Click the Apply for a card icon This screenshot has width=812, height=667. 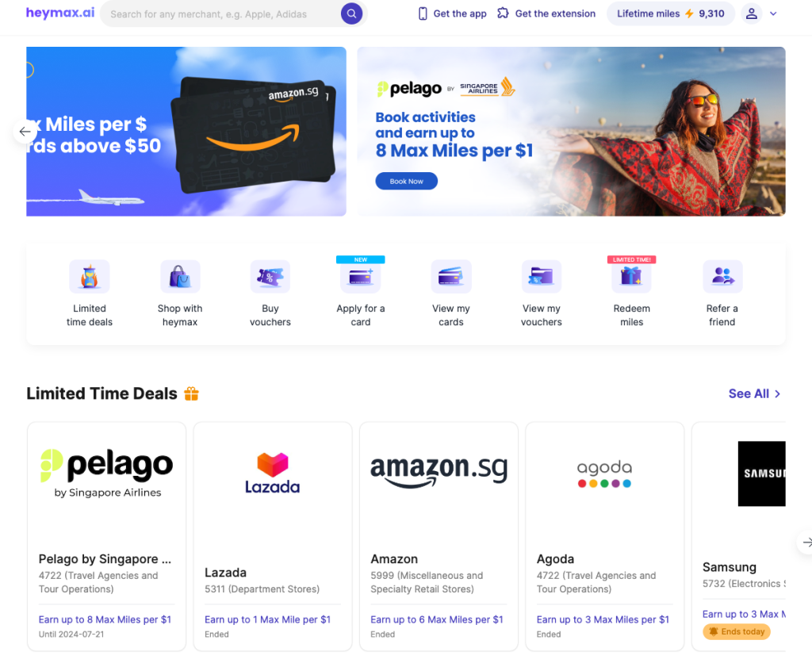tap(361, 277)
